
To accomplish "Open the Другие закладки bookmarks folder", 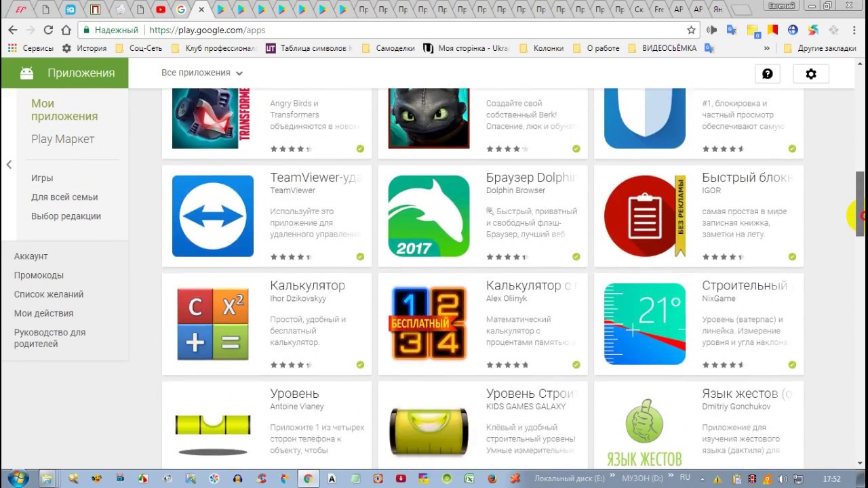I will (x=819, y=48).
